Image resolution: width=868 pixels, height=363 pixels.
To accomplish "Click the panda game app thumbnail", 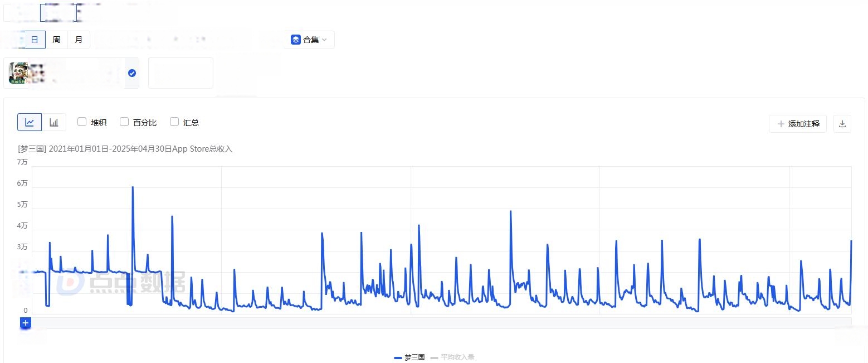I will (19, 73).
